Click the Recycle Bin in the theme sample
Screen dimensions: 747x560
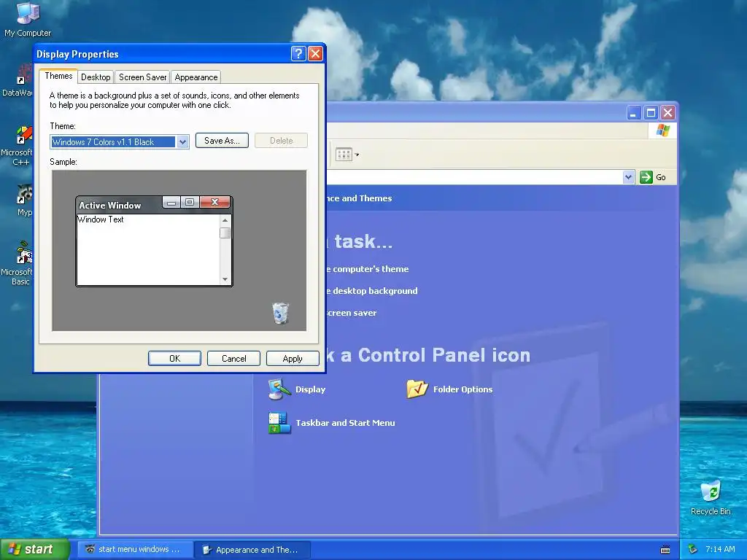tap(280, 314)
